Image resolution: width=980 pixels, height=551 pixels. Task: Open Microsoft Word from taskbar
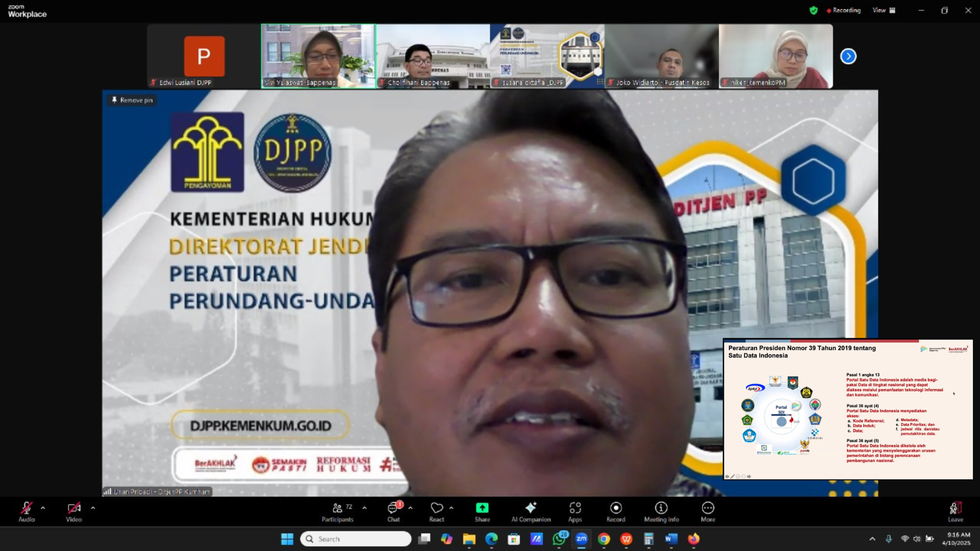[671, 539]
